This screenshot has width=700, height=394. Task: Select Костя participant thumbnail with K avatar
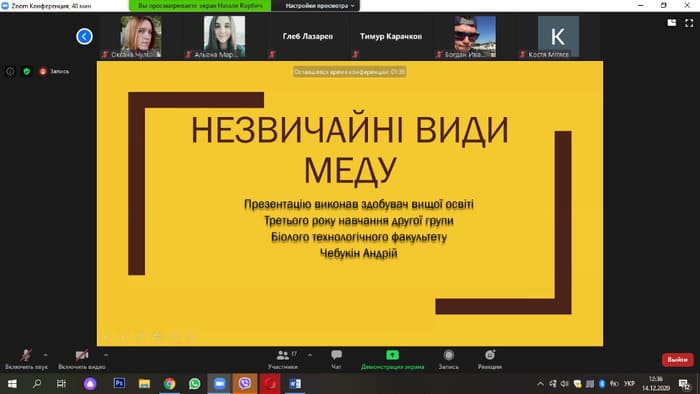558,37
